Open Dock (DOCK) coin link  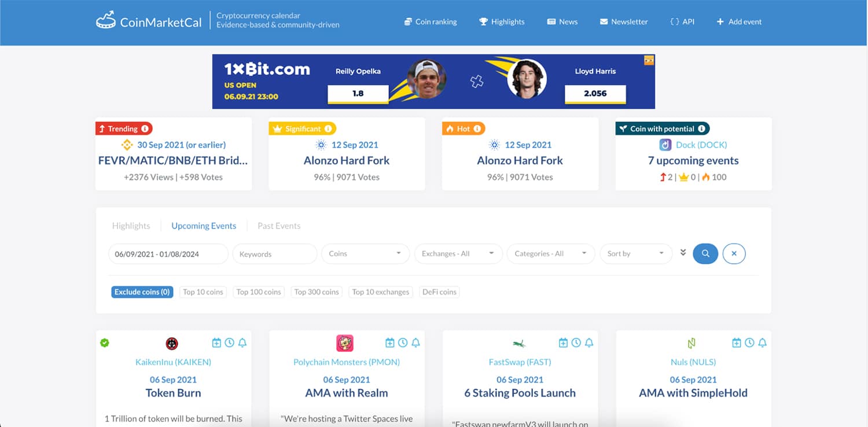[701, 145]
